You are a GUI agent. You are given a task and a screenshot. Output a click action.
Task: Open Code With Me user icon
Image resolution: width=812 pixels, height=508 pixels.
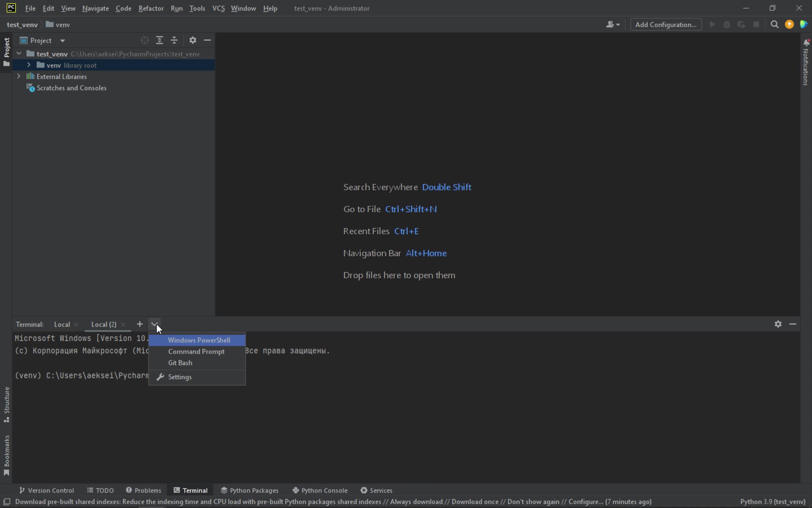coord(613,25)
